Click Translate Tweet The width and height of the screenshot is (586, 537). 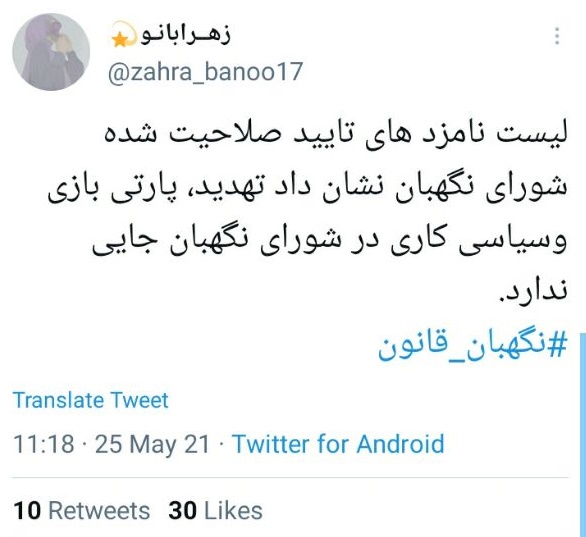coord(91,400)
